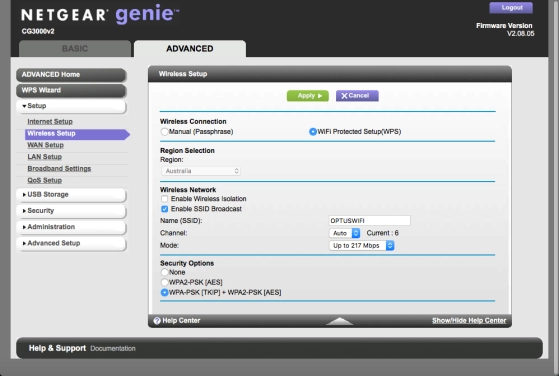Open the Region Australia dropdown
Viewport: 559px width, 376px height.
[x=201, y=171]
